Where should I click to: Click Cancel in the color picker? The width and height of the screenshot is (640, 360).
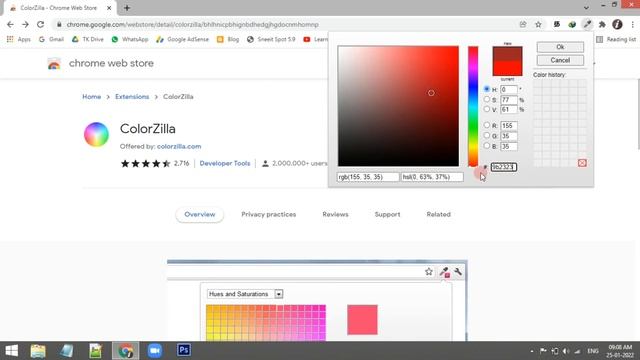(560, 60)
